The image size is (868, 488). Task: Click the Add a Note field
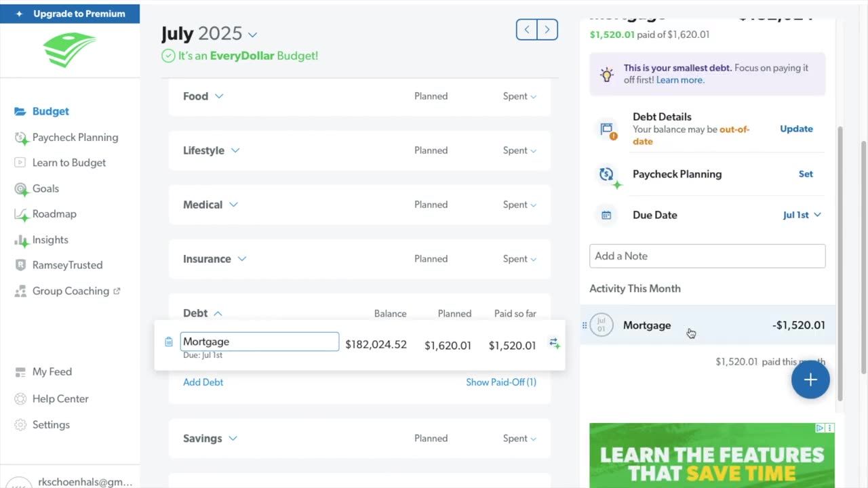click(707, 256)
